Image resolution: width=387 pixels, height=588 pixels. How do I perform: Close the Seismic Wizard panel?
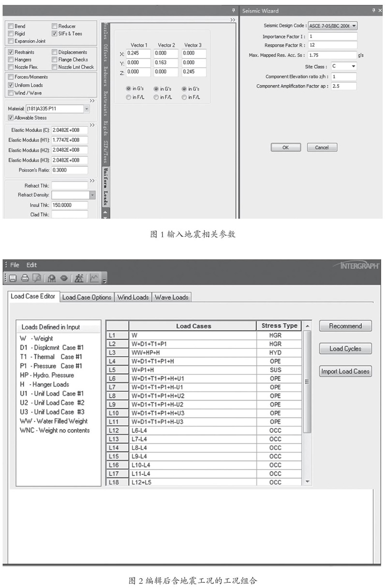380,11
